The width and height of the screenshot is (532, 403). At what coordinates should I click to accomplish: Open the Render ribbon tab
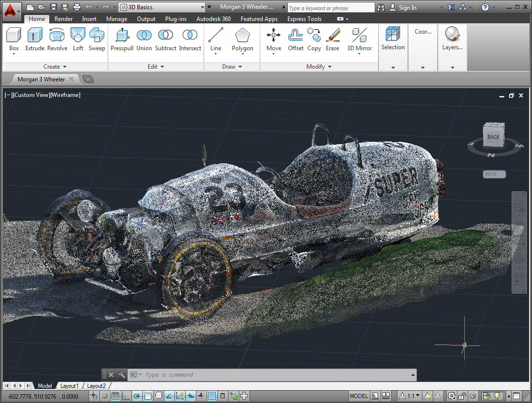coord(64,19)
